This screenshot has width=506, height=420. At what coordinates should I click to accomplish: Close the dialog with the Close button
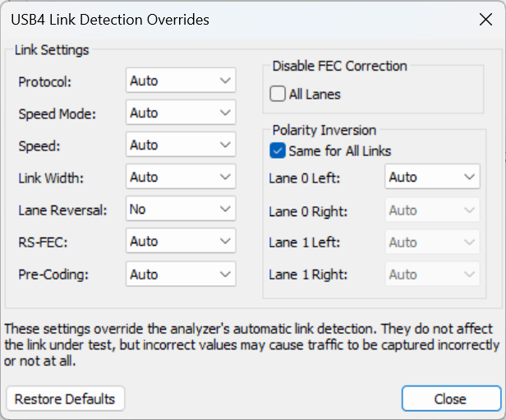pos(451,399)
